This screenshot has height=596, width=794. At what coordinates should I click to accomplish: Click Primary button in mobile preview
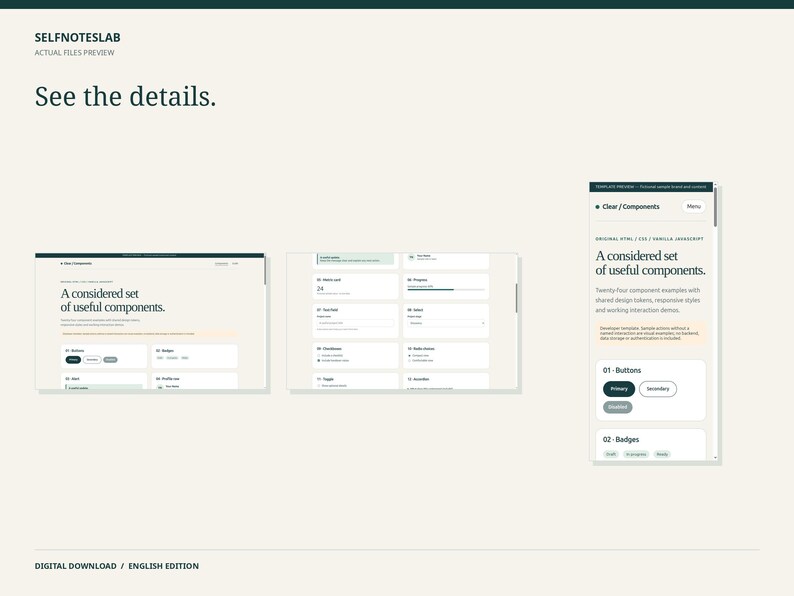(x=619, y=389)
